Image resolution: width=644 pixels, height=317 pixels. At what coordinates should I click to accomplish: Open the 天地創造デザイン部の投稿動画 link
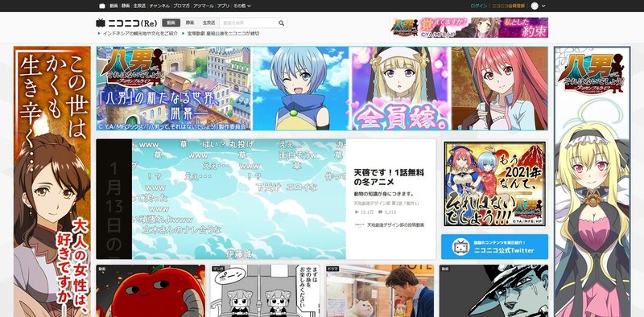click(x=395, y=225)
